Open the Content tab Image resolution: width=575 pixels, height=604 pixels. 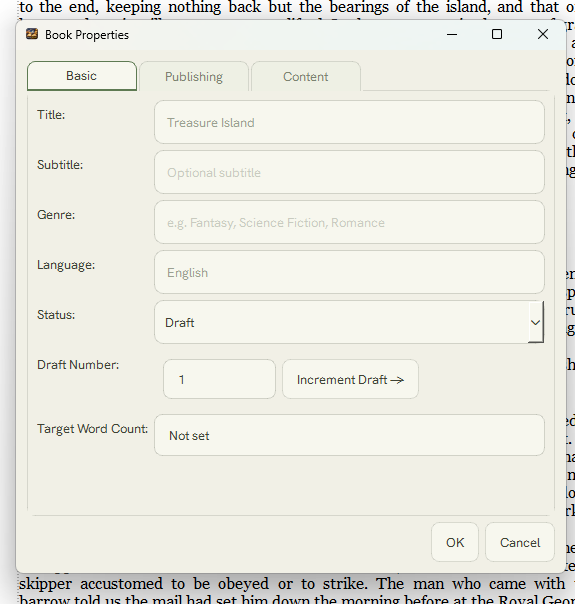pos(306,76)
